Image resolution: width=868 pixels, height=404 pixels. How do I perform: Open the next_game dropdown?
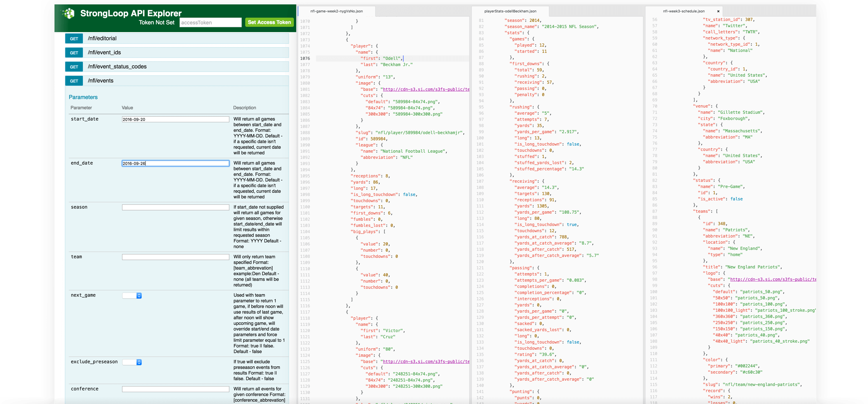tap(132, 296)
